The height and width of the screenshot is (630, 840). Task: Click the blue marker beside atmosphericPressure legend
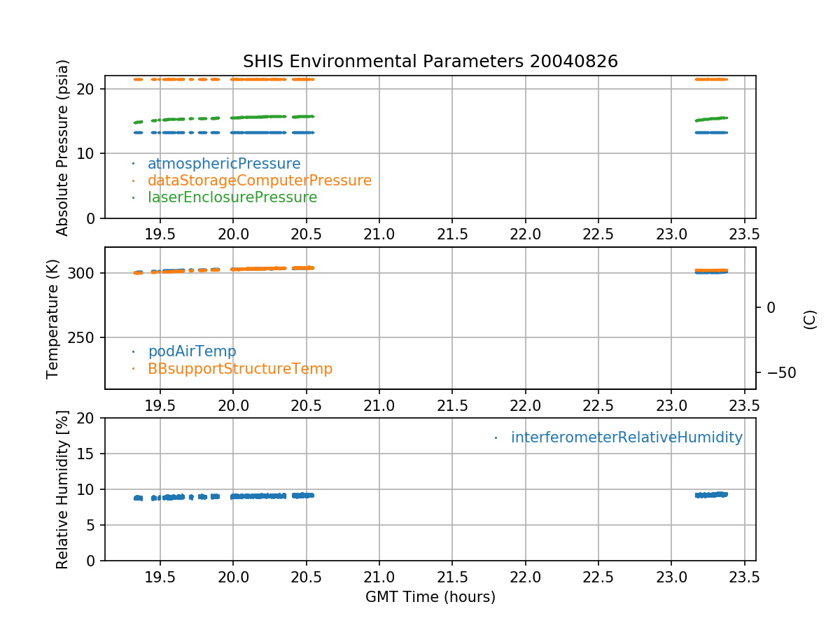[133, 164]
